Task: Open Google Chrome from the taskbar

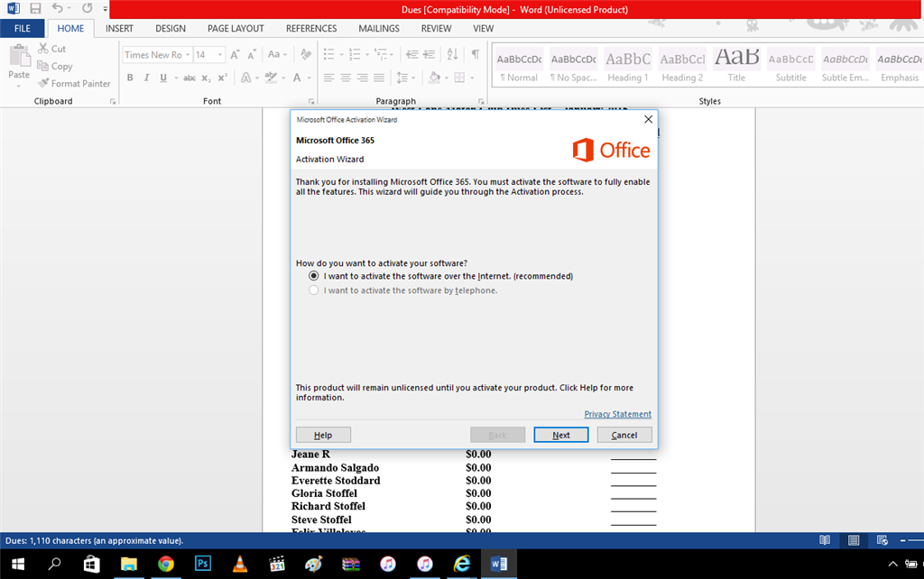Action: click(166, 564)
